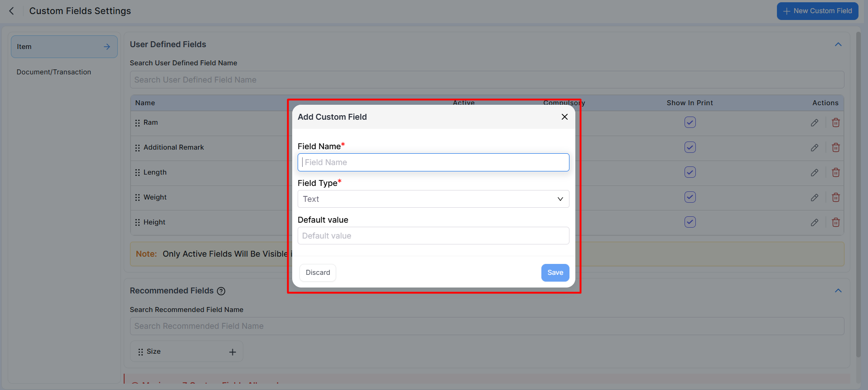Grab the drag handle for Additional Remark
This screenshot has width=868, height=390.
pos(137,148)
